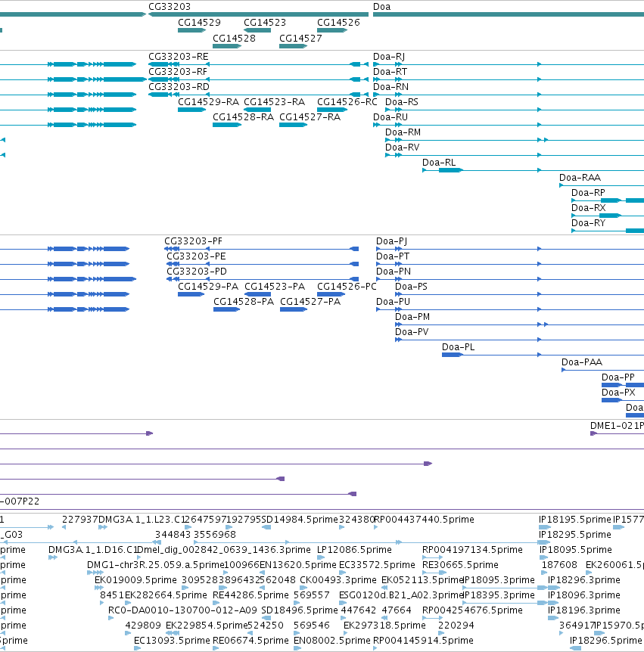
Task: Select the Doa-RM transcript
Action: [403, 132]
